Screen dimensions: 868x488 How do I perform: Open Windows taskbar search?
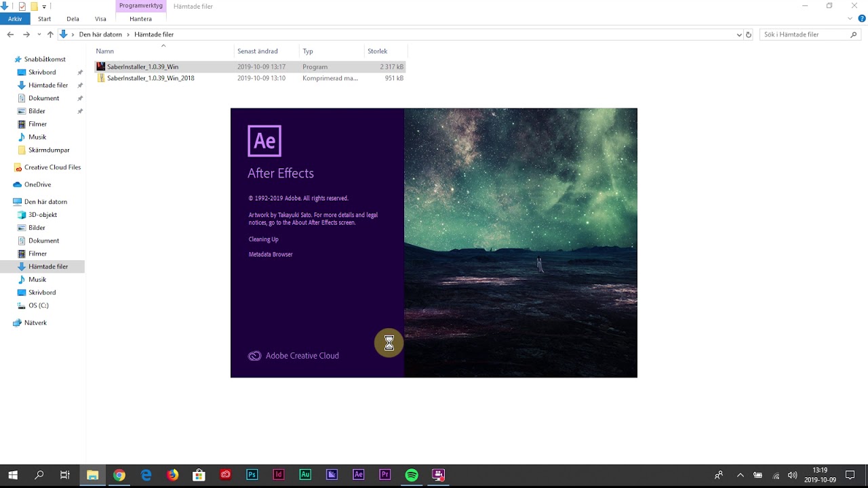click(39, 475)
